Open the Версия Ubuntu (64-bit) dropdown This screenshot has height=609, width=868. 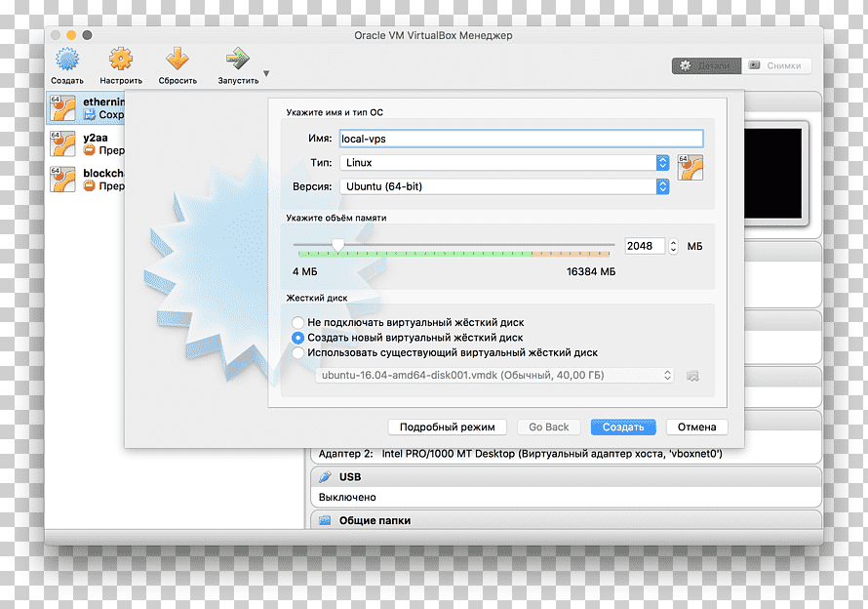pyautogui.click(x=504, y=186)
